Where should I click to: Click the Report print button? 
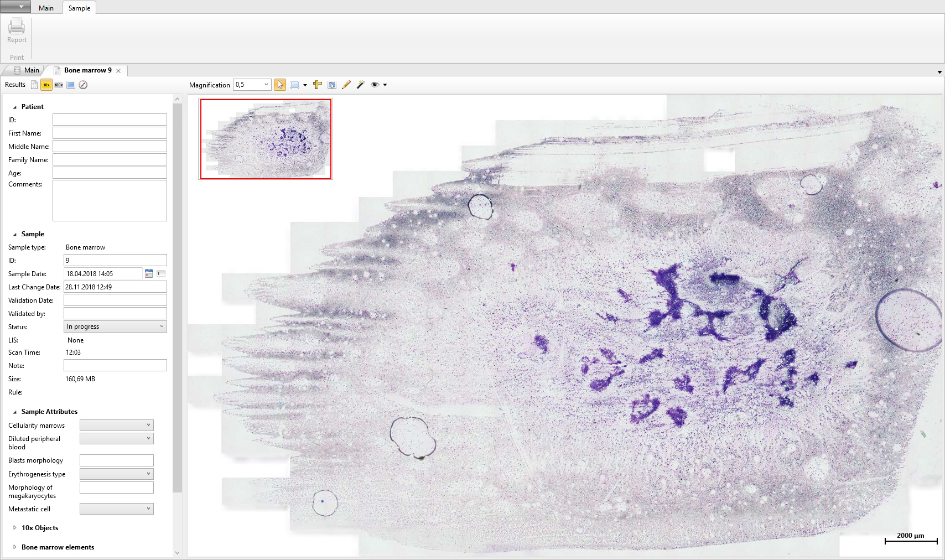pos(17,30)
